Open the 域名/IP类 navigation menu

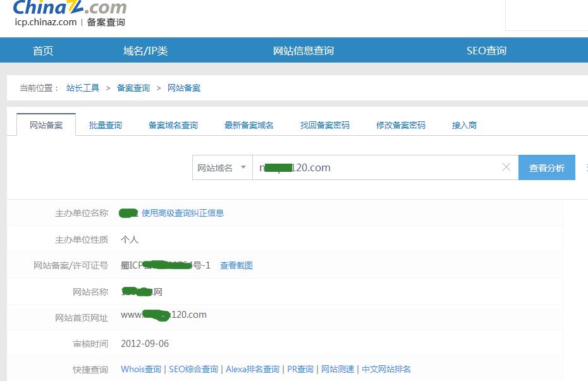click(145, 51)
